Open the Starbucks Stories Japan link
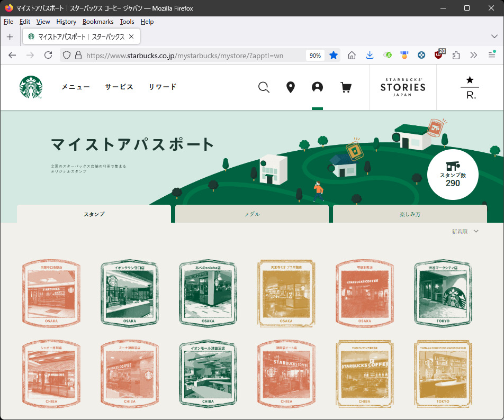 (402, 87)
